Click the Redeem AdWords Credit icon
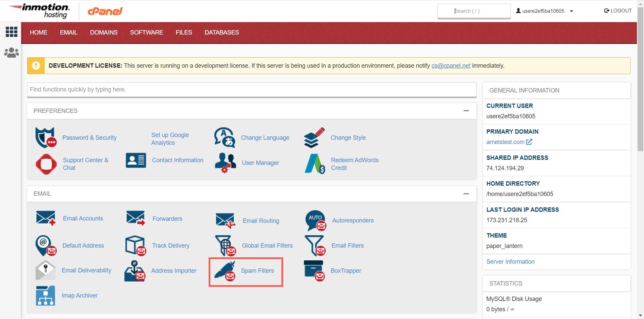 [315, 164]
